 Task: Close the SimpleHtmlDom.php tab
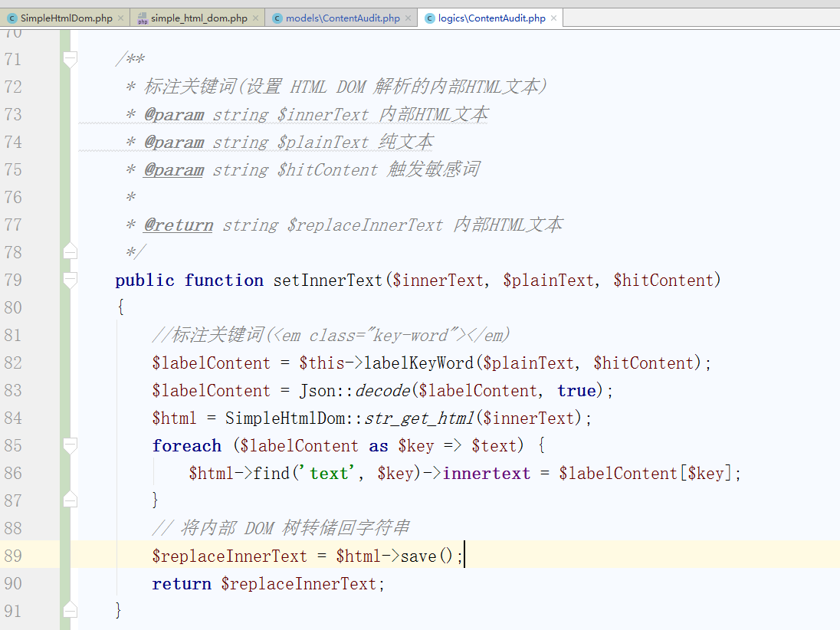click(x=121, y=18)
